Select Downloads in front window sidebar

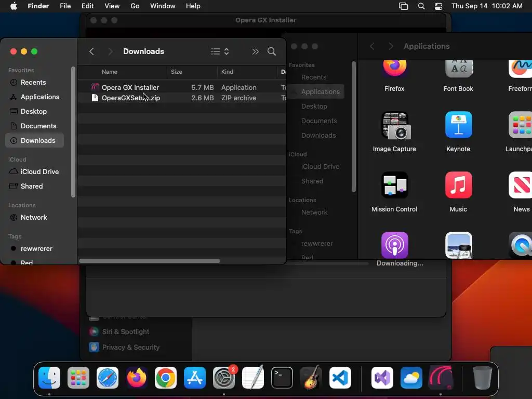[x=35, y=141]
